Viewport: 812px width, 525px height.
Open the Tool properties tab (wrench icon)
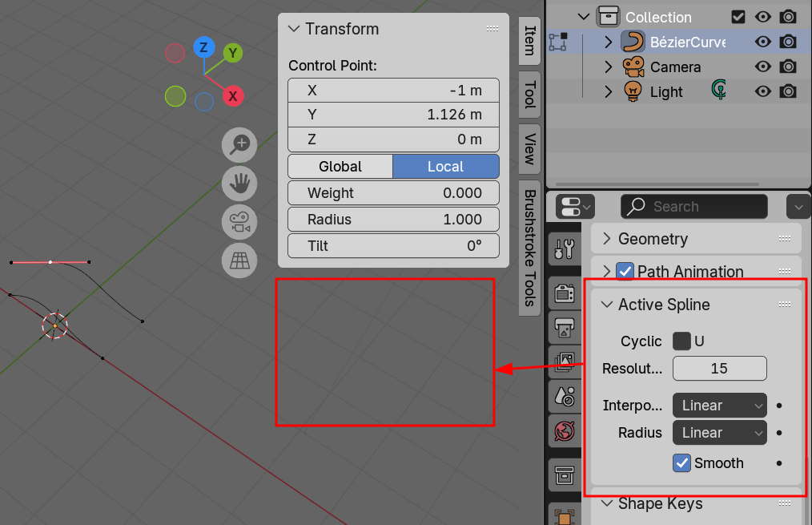(565, 248)
